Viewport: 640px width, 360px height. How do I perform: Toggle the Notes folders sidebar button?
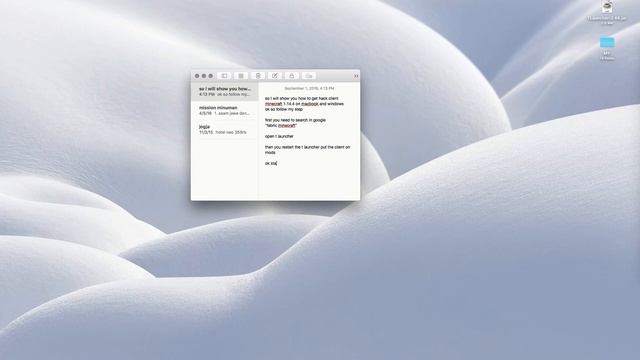click(224, 76)
